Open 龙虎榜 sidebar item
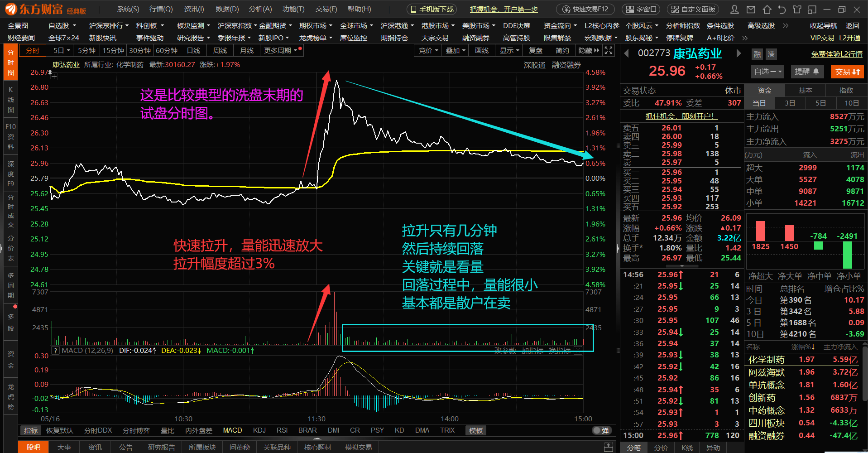This screenshot has width=868, height=453. click(x=11, y=397)
